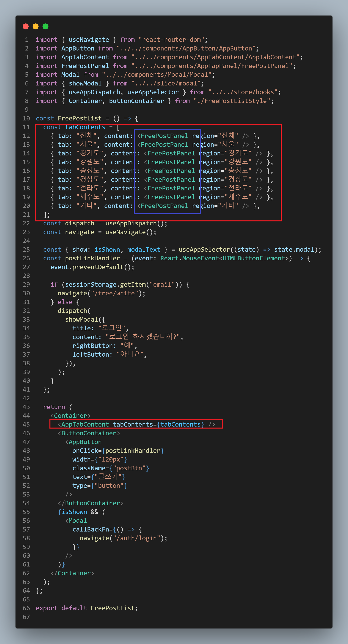
Task: Click the region="제주도" attribute
Action: pos(225,197)
